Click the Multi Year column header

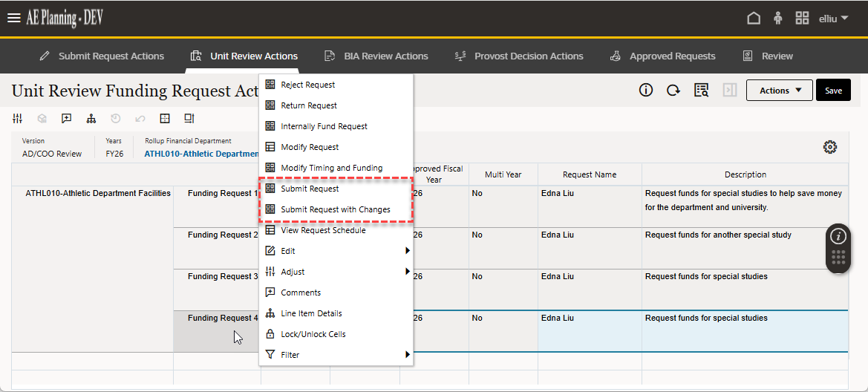coord(503,174)
